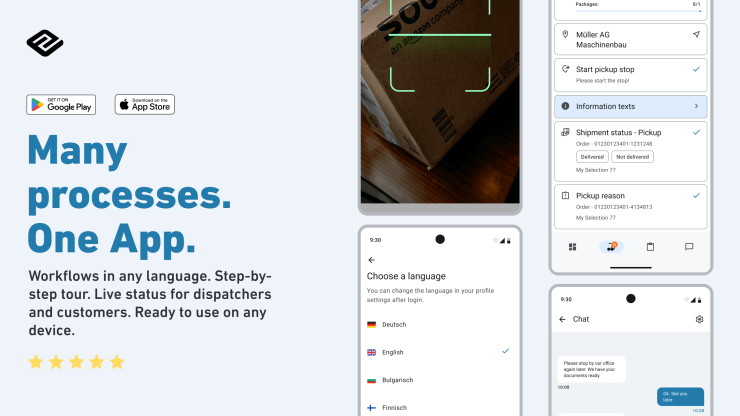Click 'Please start the stop!' text
This screenshot has width=740, height=416.
click(603, 81)
